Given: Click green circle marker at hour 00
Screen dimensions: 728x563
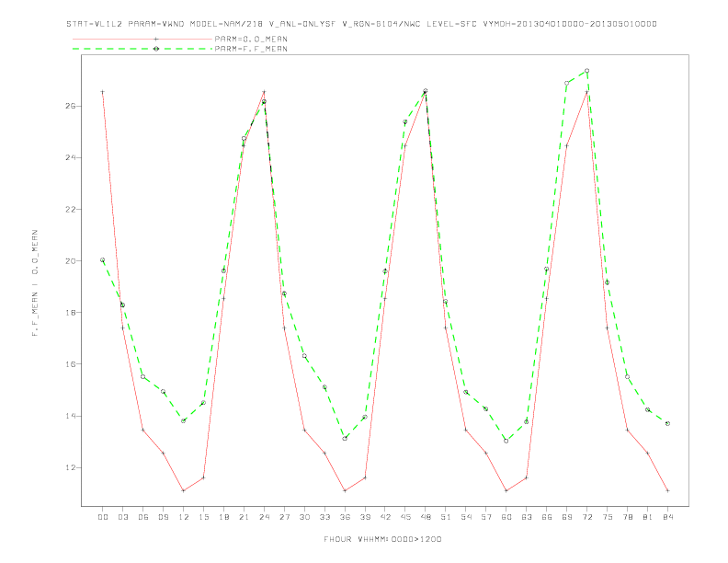Looking at the screenshot, I should click(103, 260).
